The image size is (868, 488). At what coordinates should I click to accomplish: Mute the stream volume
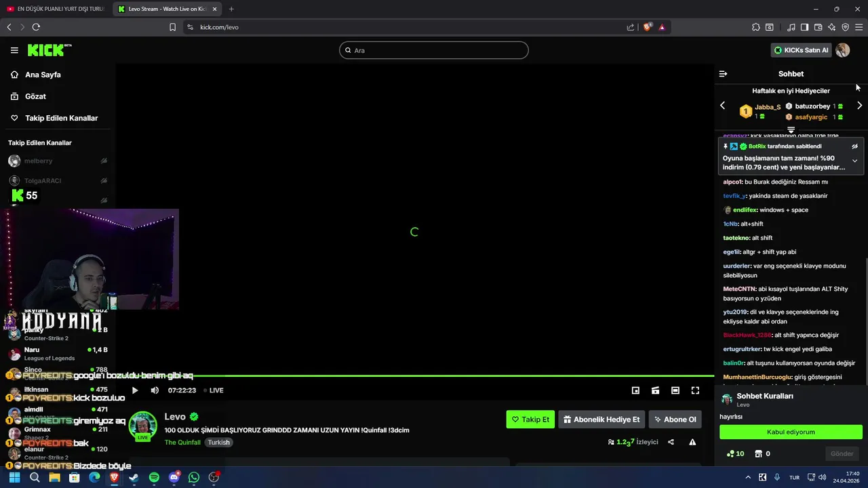(155, 390)
